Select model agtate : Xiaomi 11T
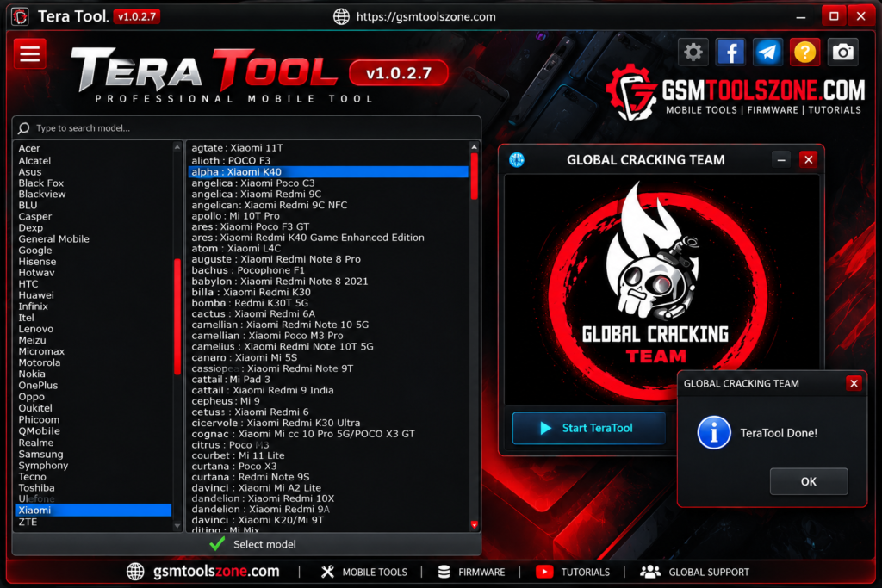This screenshot has width=882, height=588. tap(328, 148)
